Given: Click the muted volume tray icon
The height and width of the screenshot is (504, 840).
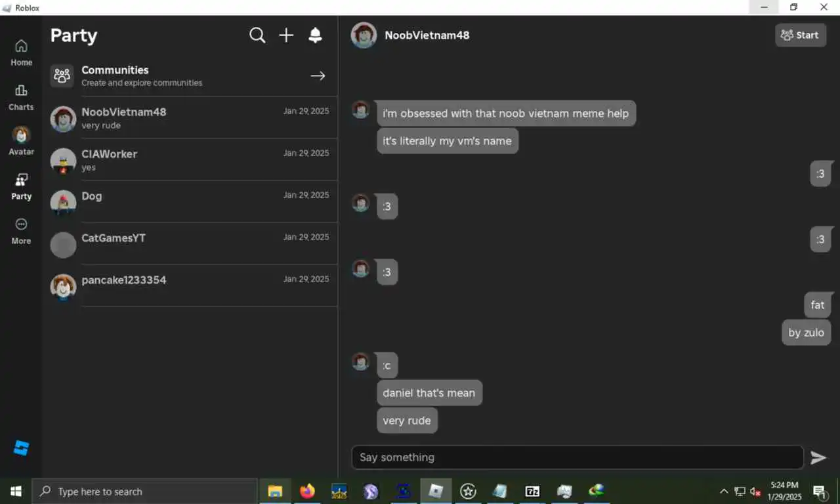Looking at the screenshot, I should (x=755, y=492).
